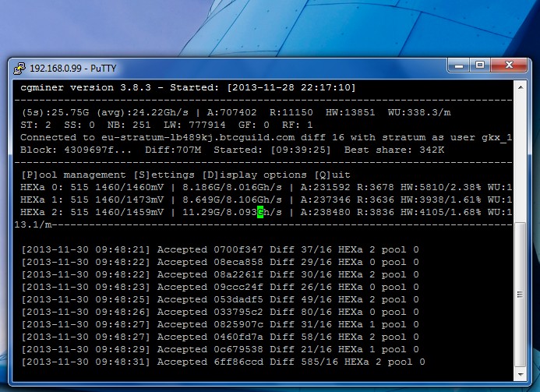Click '[P]ool management' menu text
Screen dimensions: 540x392
click(73, 175)
